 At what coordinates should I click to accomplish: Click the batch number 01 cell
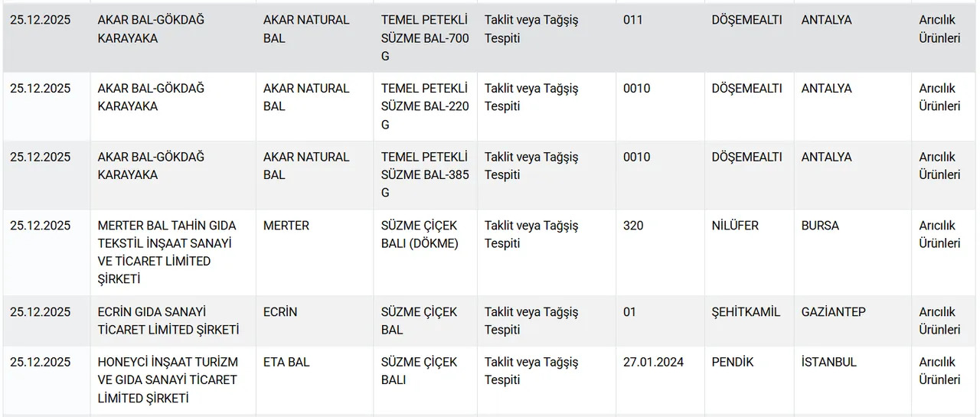click(x=629, y=312)
